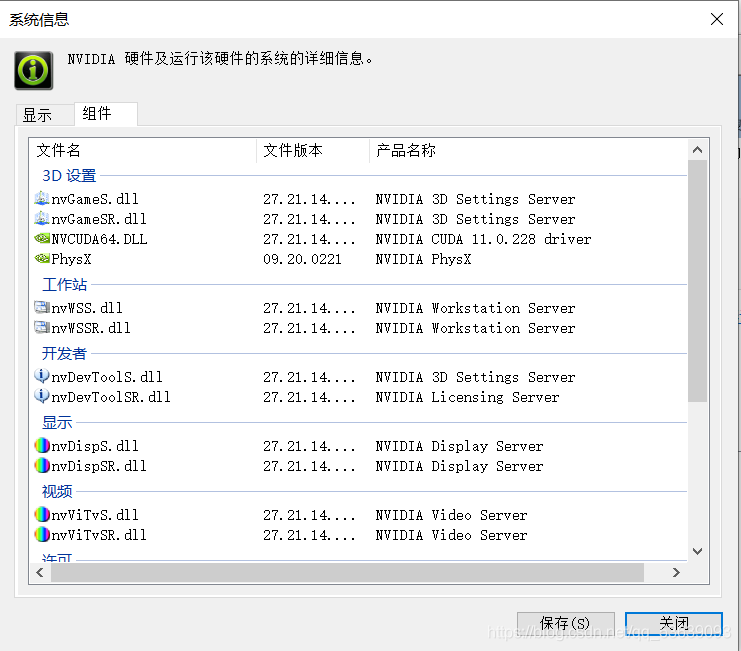Sort by 产品名称 column header
This screenshot has width=741, height=651.
[x=528, y=151]
